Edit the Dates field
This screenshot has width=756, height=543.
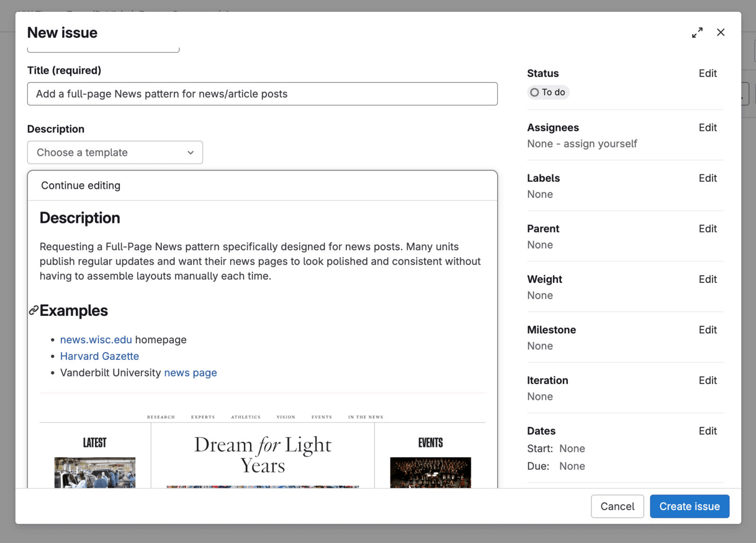pyautogui.click(x=707, y=431)
